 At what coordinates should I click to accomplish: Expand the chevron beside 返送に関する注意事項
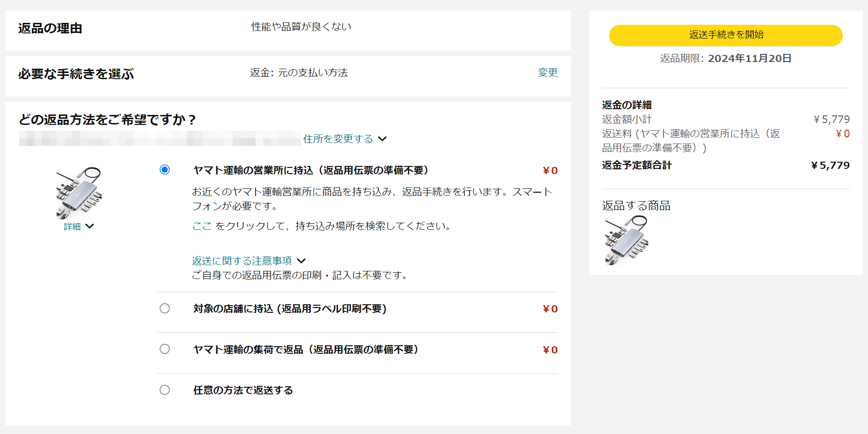click(x=301, y=261)
